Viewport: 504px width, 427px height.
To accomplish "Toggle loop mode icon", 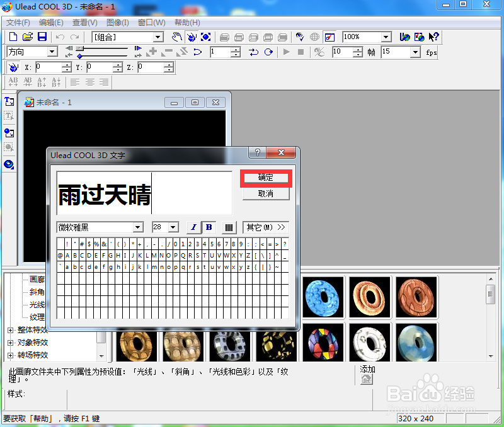I will (269, 52).
